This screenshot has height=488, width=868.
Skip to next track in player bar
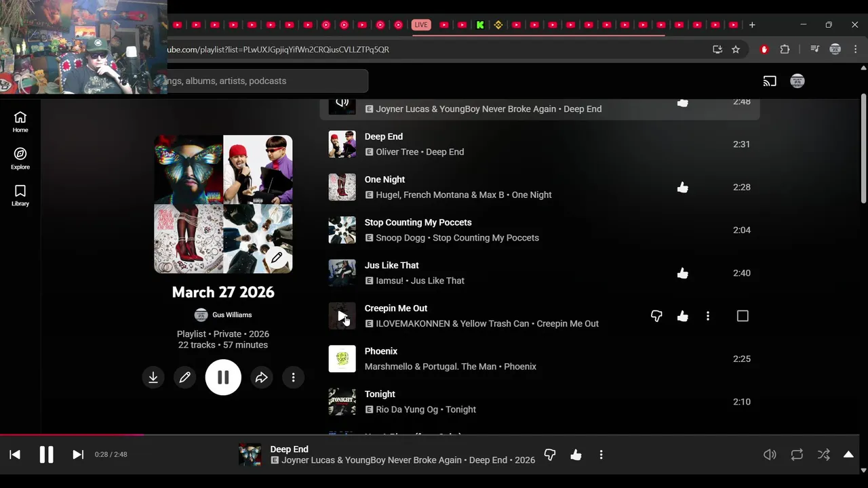(78, 455)
